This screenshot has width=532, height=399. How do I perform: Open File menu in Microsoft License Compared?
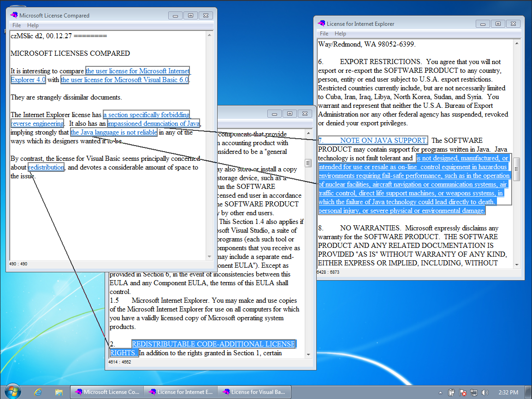coord(17,25)
